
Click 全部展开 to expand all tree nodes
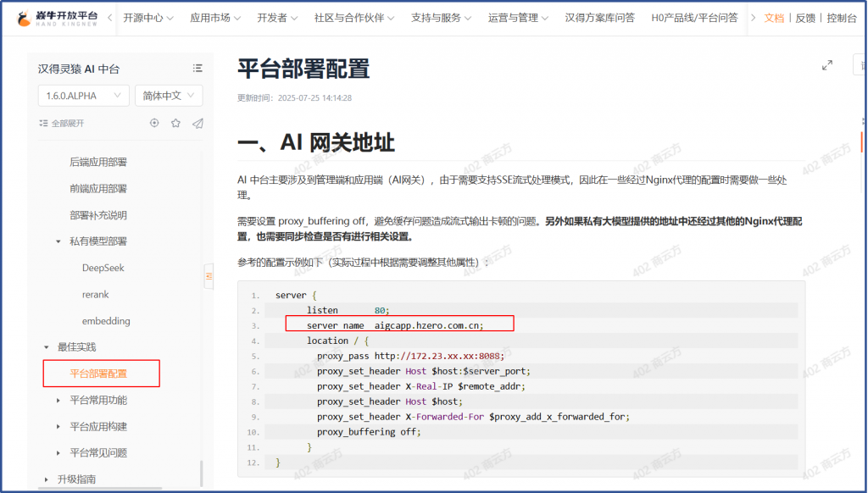[61, 123]
